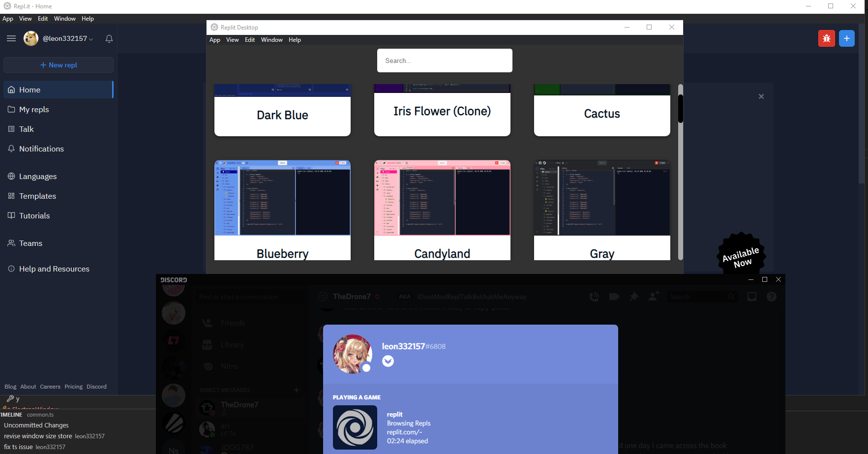Viewport: 868px width, 454px height.
Task: Open Discord pinned messages
Action: click(634, 297)
